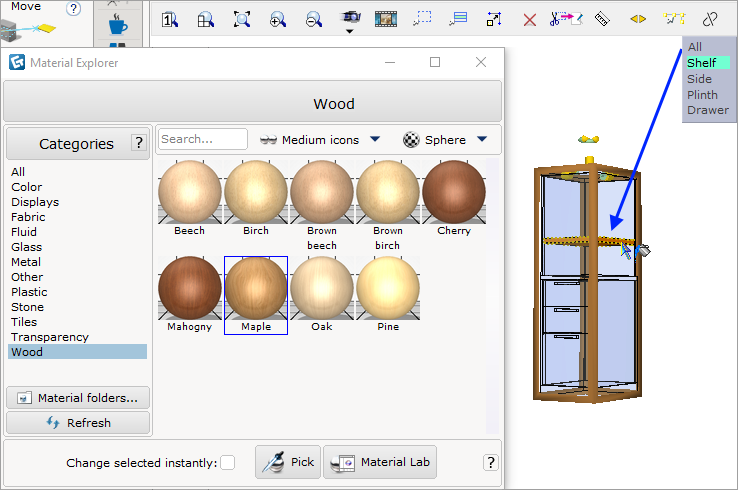Click the Refresh button
Screen dimensions: 738x490
click(x=78, y=423)
